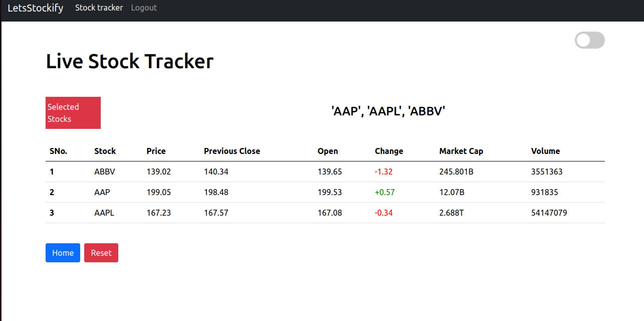644x321 pixels.
Task: Click the red Reset button
Action: 101,253
